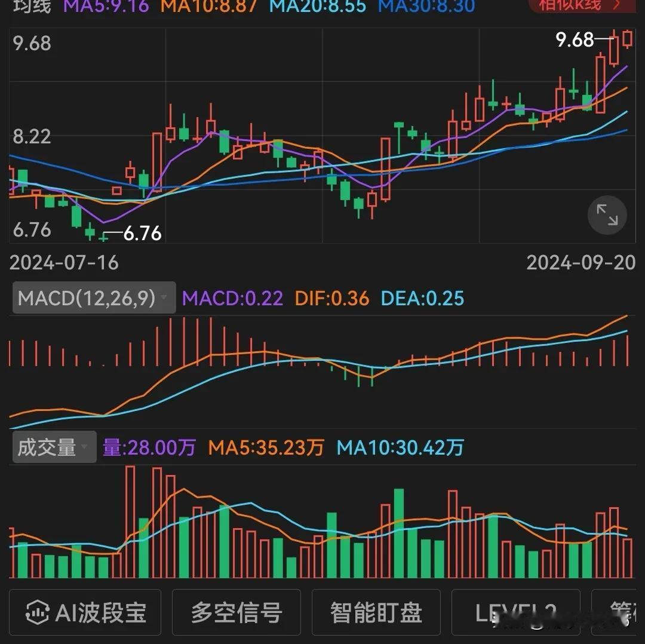Select the MA10:8.87 moving average label
Image resolution: width=645 pixels, height=644 pixels.
pyautogui.click(x=209, y=7)
